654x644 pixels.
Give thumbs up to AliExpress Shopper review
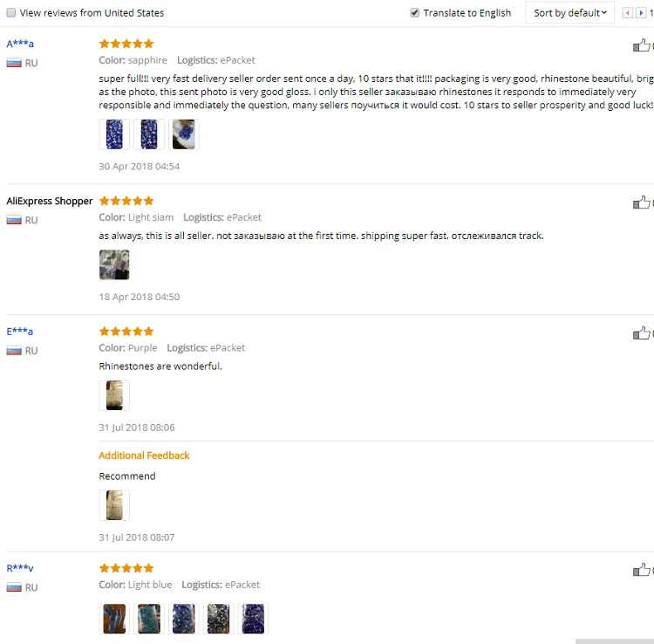(642, 202)
